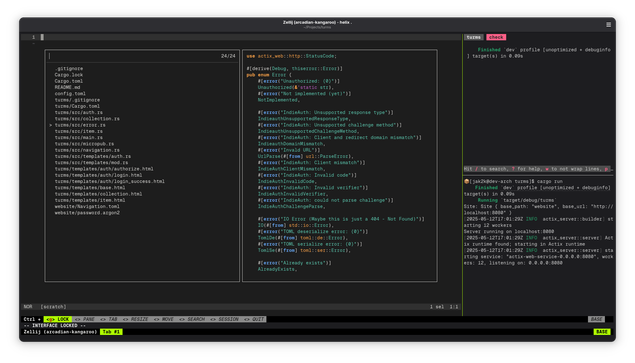Click 'AlreadyExists,' in the preview

pos(277,269)
